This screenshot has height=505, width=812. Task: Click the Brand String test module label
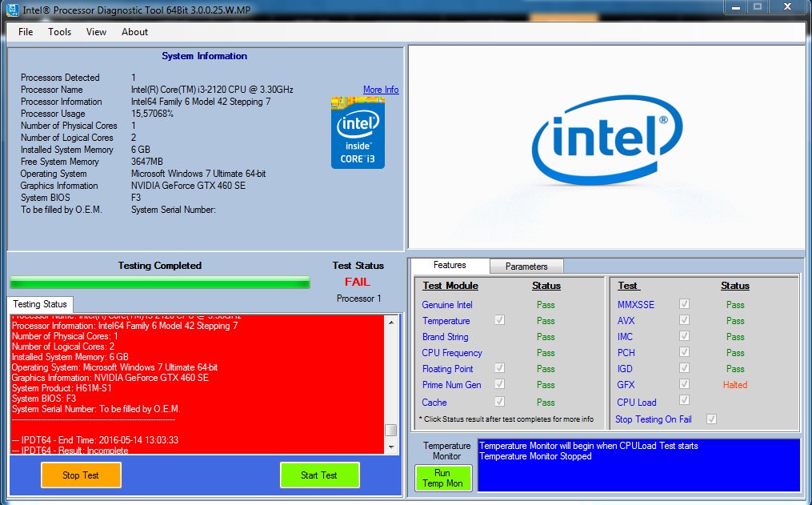446,337
